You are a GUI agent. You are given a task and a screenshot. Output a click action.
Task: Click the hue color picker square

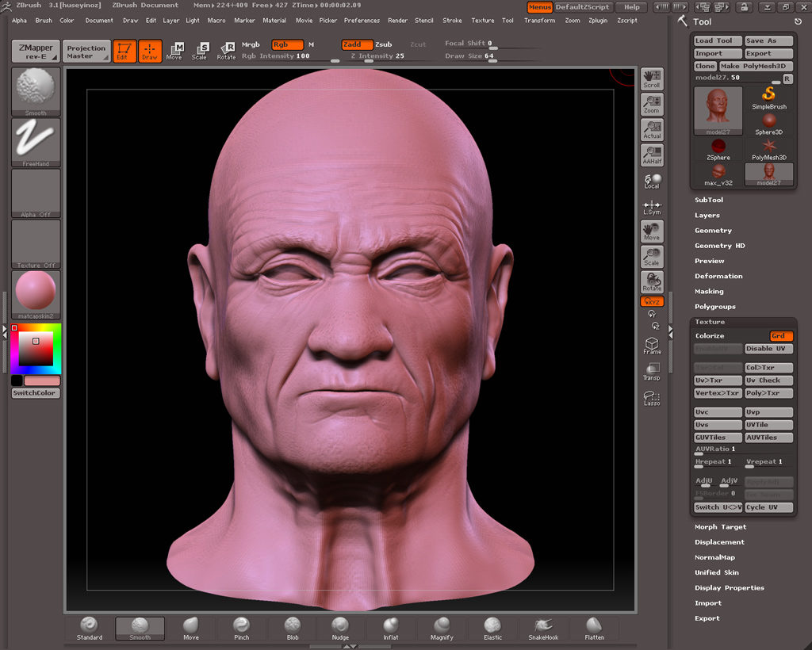pyautogui.click(x=36, y=349)
